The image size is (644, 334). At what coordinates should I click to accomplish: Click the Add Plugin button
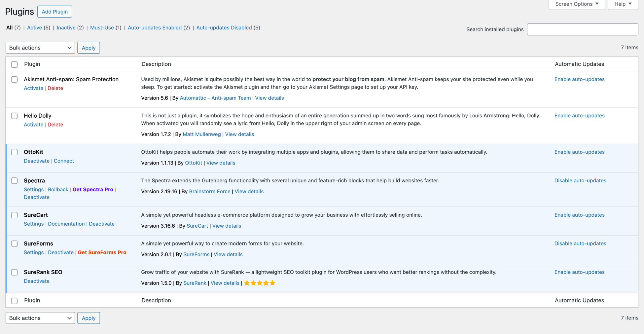[55, 12]
